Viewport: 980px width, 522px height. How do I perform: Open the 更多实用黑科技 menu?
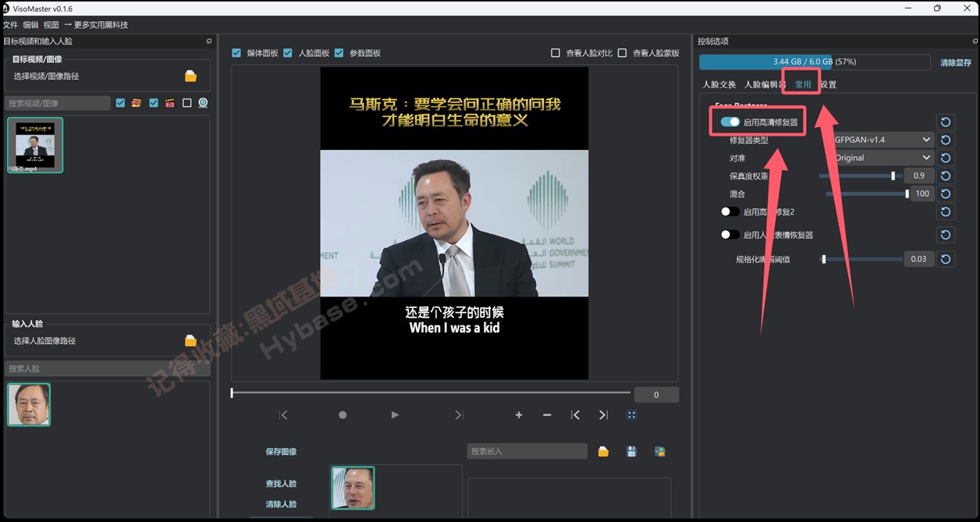tap(96, 25)
